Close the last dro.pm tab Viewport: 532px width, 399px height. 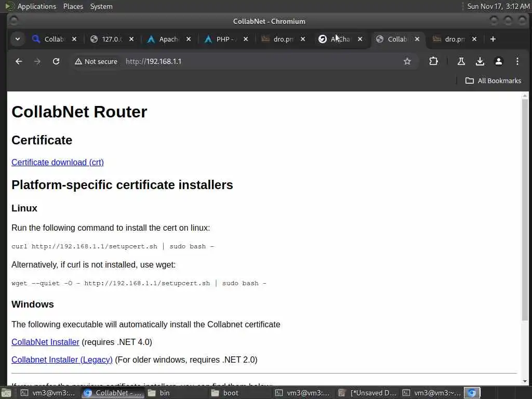point(474,39)
